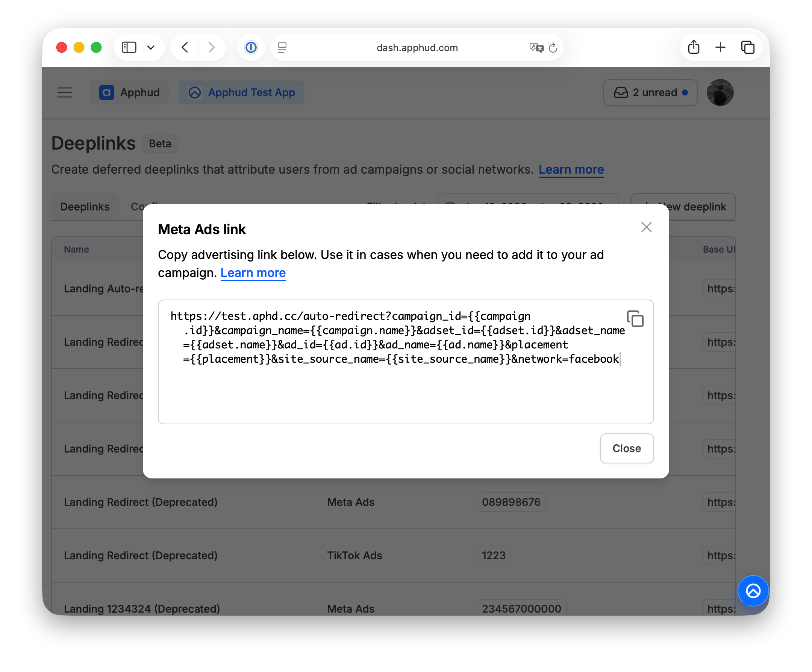The width and height of the screenshot is (812, 672).
Task: Click the 089898676 value cell
Action: (511, 502)
